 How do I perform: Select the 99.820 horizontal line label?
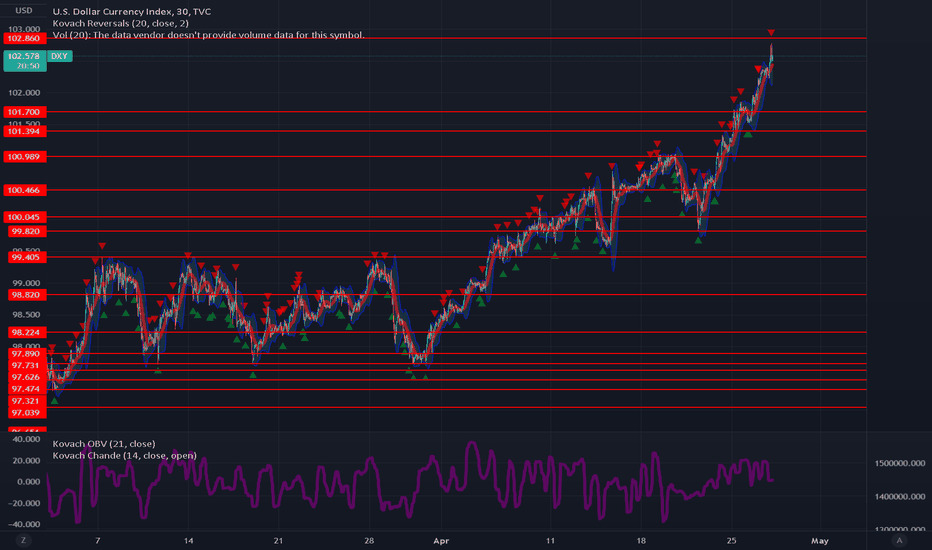click(x=26, y=231)
